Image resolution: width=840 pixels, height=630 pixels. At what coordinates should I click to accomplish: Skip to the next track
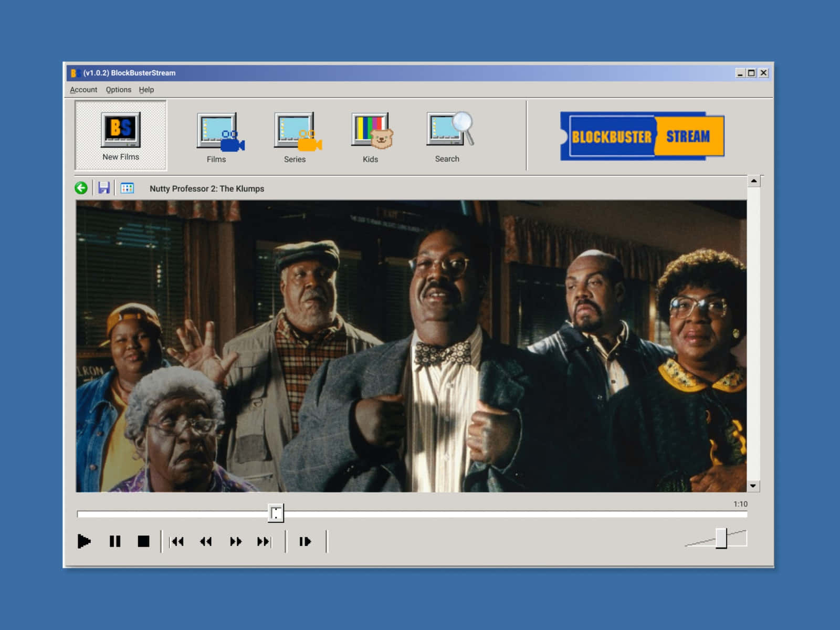(264, 541)
